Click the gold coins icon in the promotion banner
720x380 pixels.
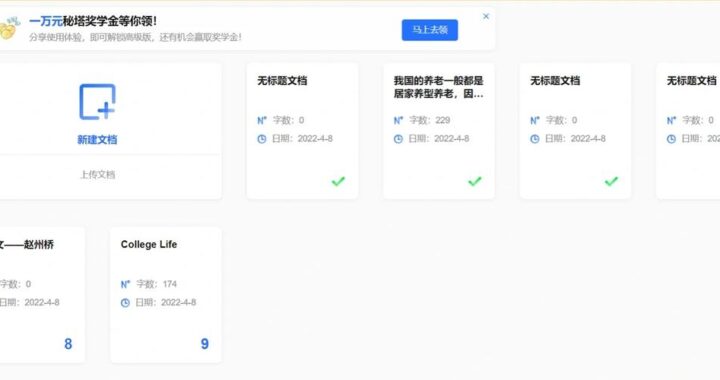tap(9, 29)
